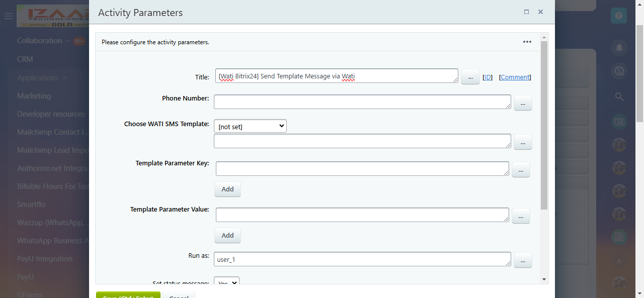This screenshot has height=298, width=644.
Task: Click the ID link beside the title
Action: (x=487, y=77)
